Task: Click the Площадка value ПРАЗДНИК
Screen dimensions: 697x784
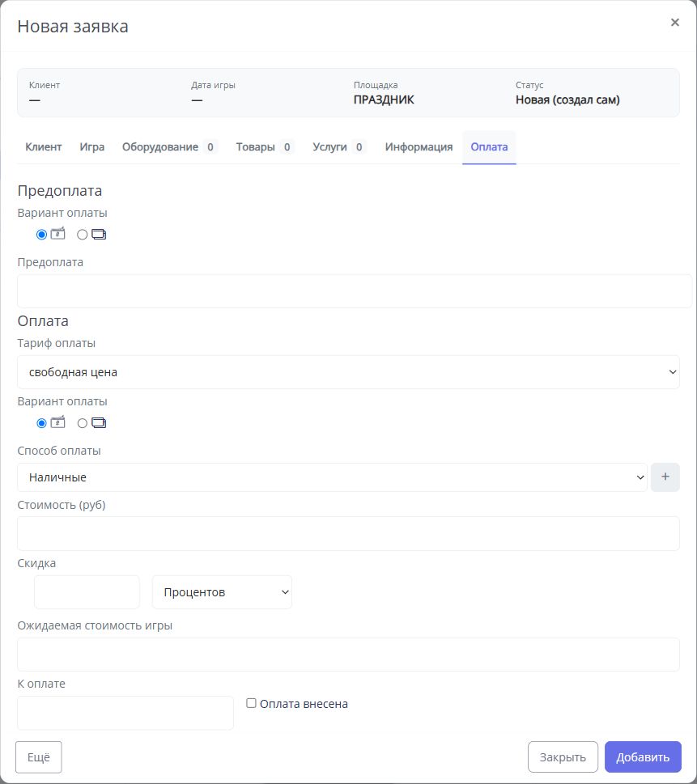Action: tap(384, 100)
